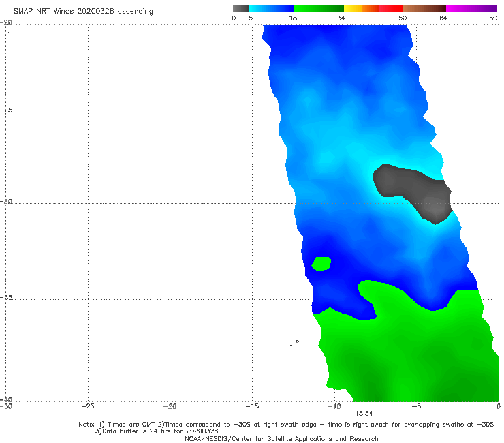Image resolution: width=504 pixels, height=443 pixels.
Task: Select the magenta-purple color bar segment
Action: point(471,8)
